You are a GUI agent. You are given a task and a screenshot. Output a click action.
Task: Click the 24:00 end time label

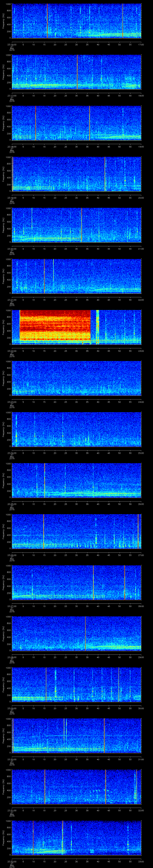coord(141,402)
